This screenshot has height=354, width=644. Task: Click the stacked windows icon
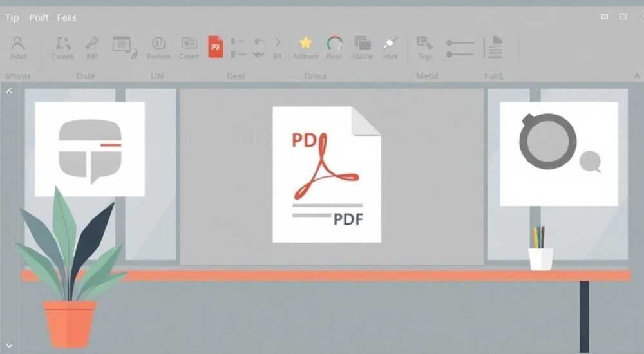(x=363, y=43)
